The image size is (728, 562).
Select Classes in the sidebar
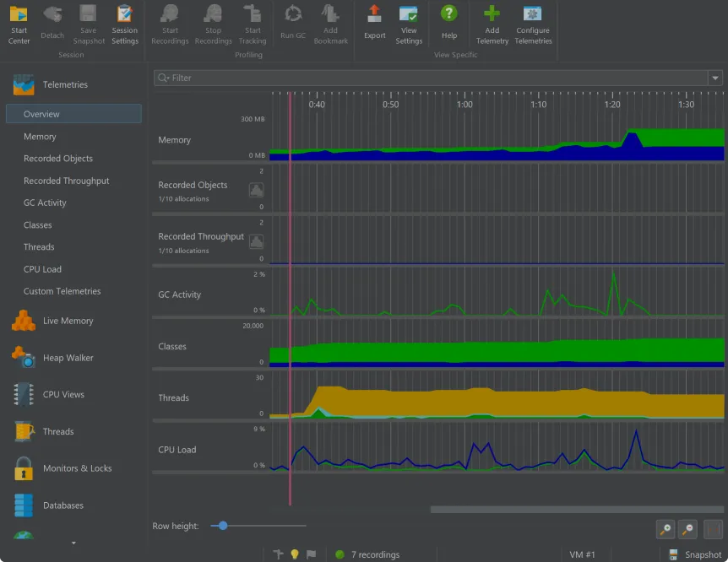[x=38, y=225]
